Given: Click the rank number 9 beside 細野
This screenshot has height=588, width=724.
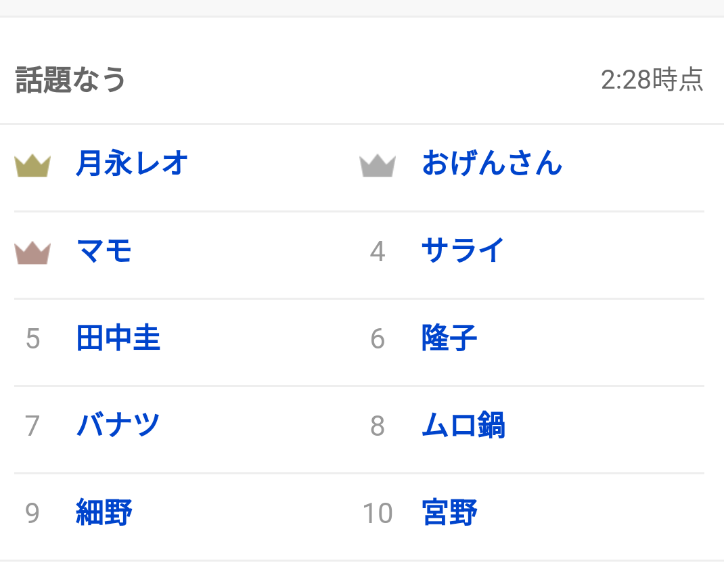Looking at the screenshot, I should [x=32, y=513].
